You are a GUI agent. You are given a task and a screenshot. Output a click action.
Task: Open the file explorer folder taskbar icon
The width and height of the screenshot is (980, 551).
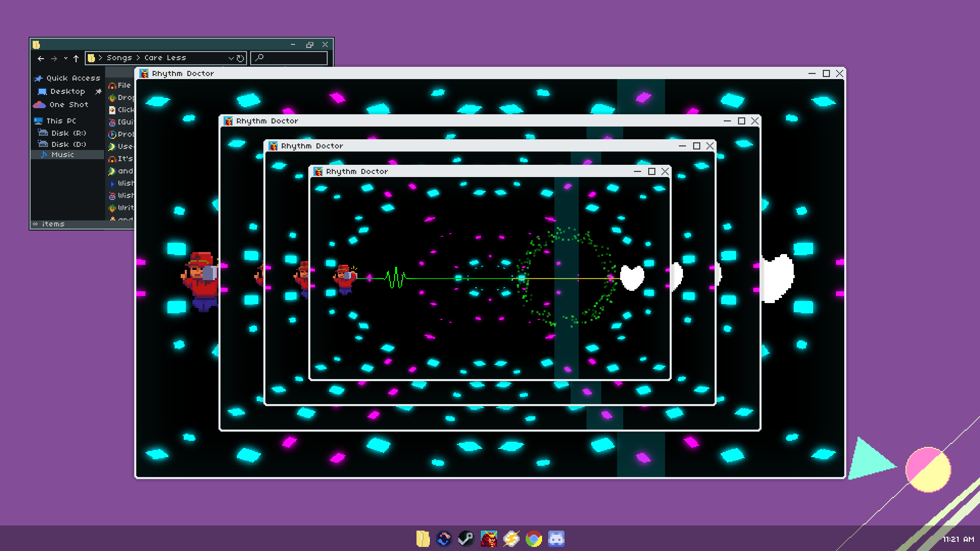point(423,539)
